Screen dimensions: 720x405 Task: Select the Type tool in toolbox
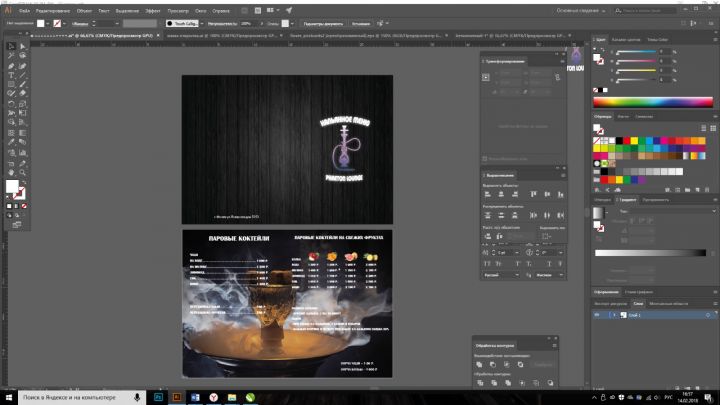[x=11, y=75]
